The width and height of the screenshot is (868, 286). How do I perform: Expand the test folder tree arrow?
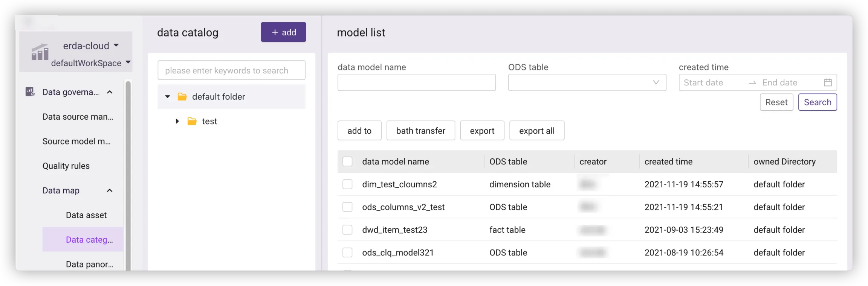tap(177, 121)
